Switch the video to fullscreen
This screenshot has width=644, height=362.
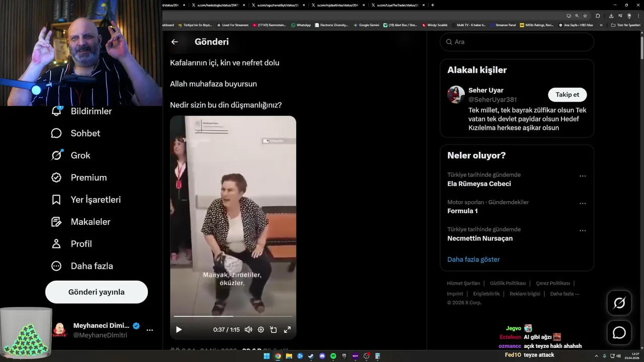287,330
